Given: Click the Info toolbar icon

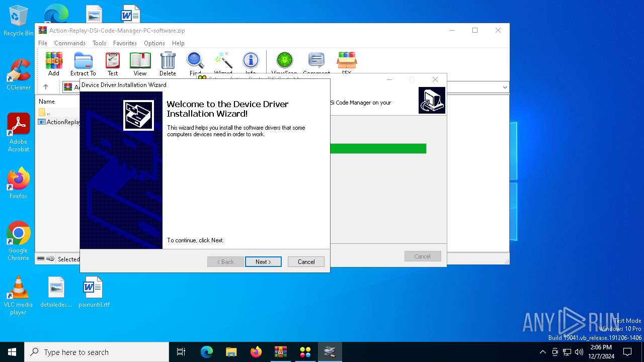Looking at the screenshot, I should (x=251, y=64).
